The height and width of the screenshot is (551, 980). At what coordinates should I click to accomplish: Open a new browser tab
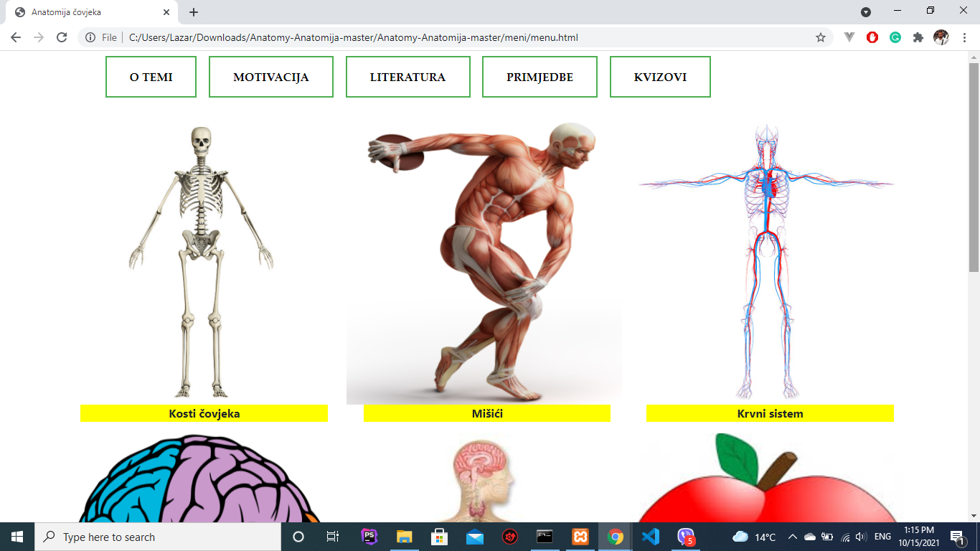194,12
